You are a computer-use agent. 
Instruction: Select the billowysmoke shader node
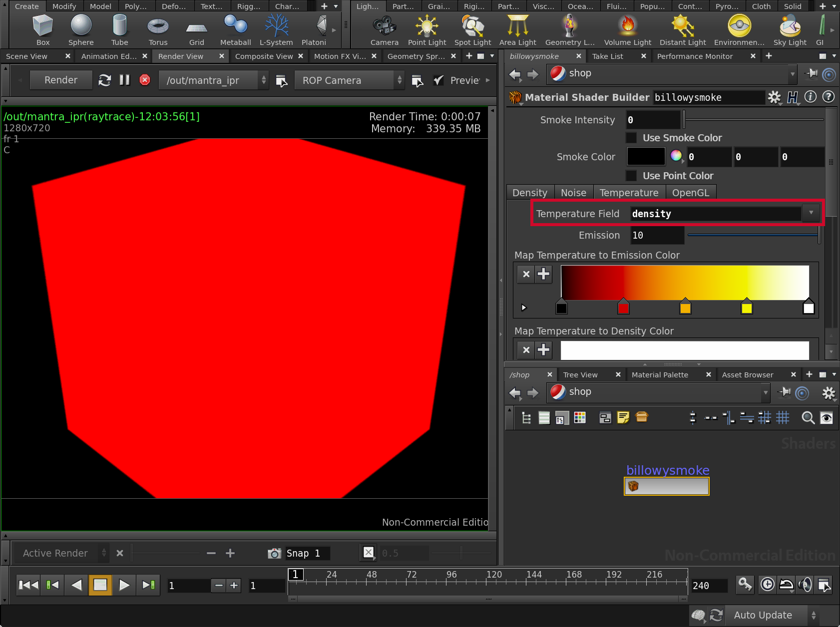666,486
